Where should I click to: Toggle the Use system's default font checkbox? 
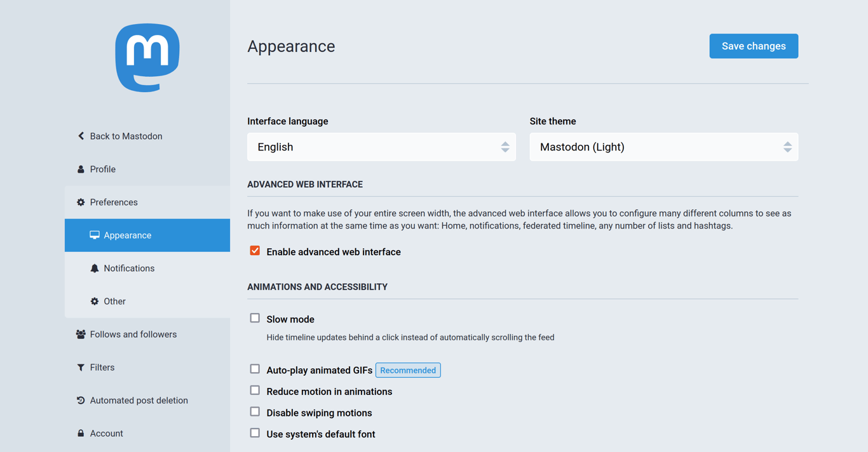pyautogui.click(x=255, y=433)
